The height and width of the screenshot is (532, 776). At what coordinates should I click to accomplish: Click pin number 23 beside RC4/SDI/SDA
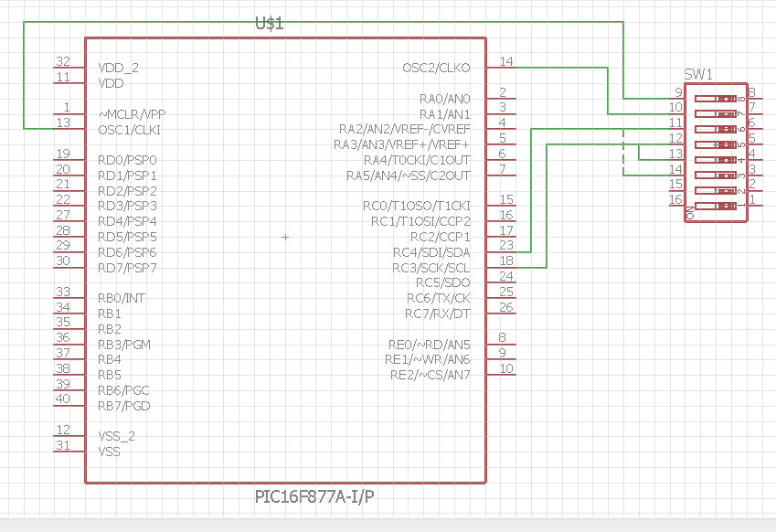tap(505, 246)
